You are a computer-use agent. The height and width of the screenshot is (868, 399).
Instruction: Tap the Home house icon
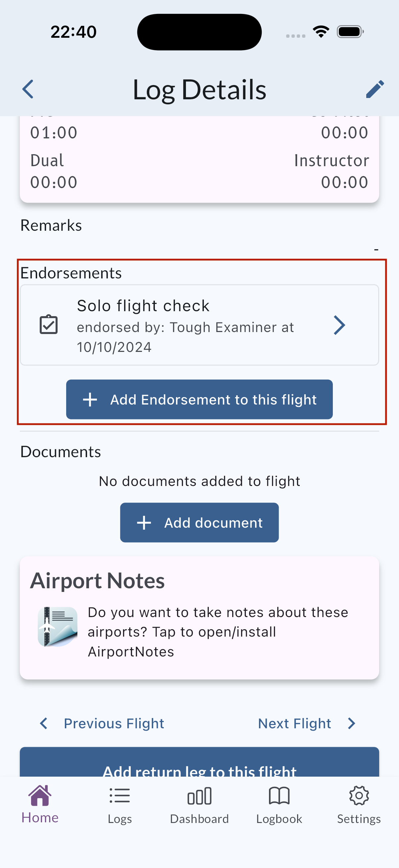40,796
